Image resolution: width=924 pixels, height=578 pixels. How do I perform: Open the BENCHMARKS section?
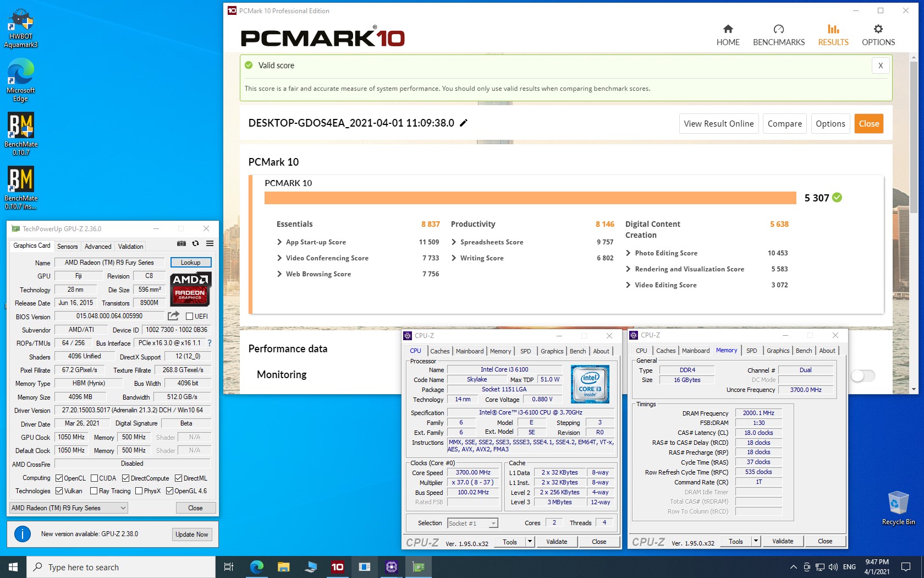click(x=778, y=35)
